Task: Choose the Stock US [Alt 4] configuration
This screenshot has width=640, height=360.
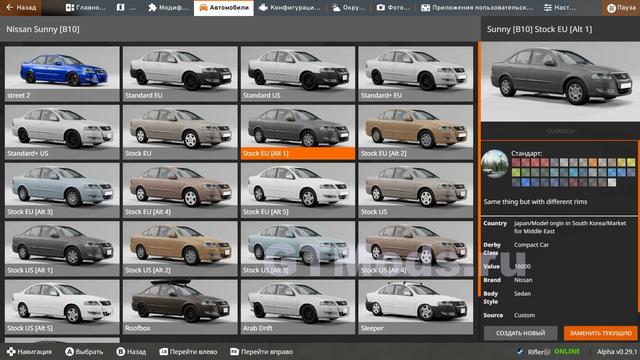Action: (x=416, y=249)
